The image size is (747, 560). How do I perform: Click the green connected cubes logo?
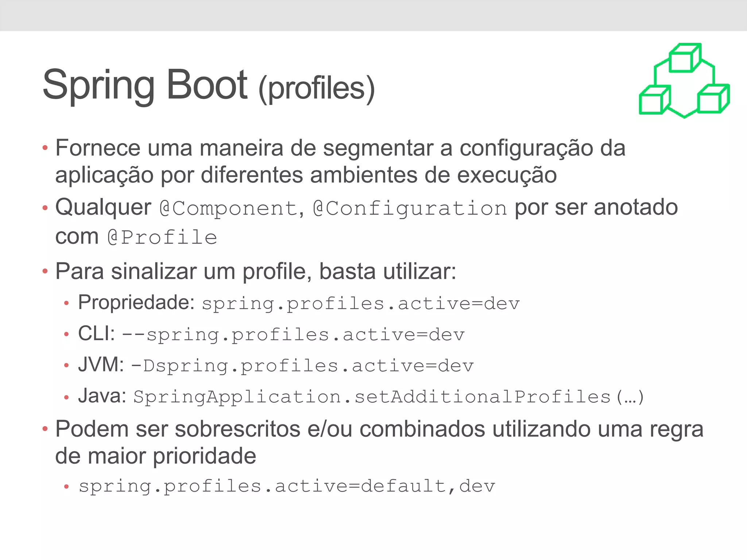684,81
